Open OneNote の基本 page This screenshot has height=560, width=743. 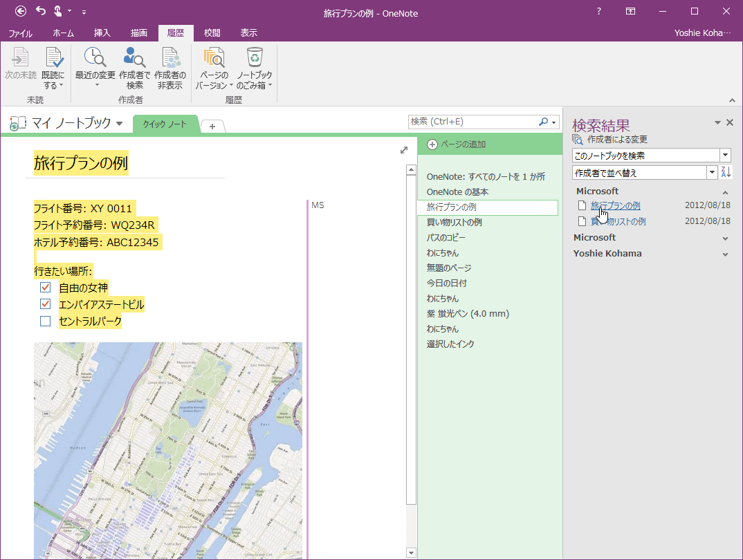point(457,192)
